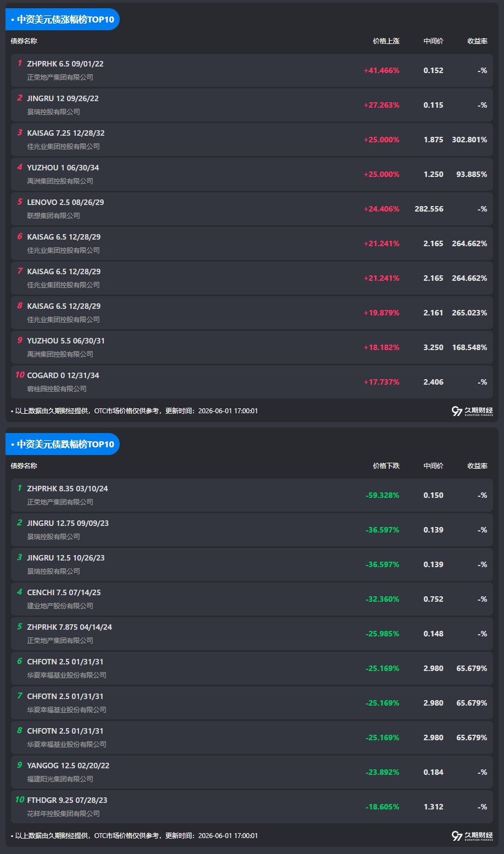Click the 302.801% yield value

469,140
